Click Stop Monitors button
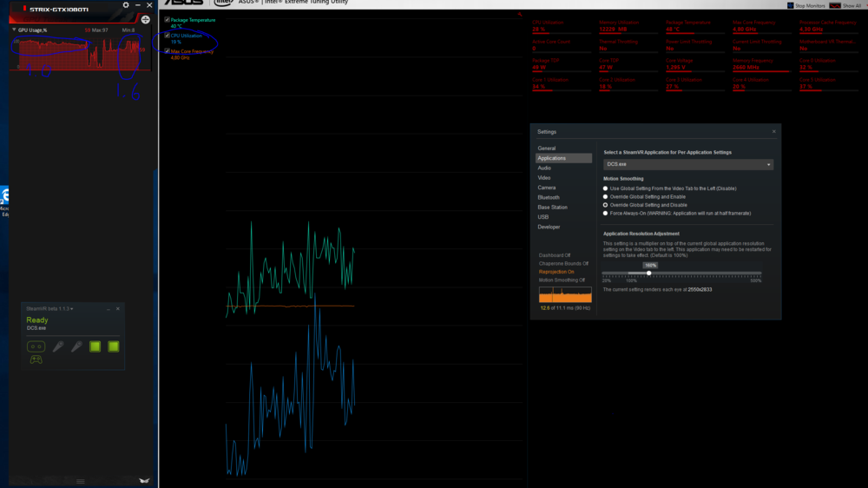 coord(806,5)
